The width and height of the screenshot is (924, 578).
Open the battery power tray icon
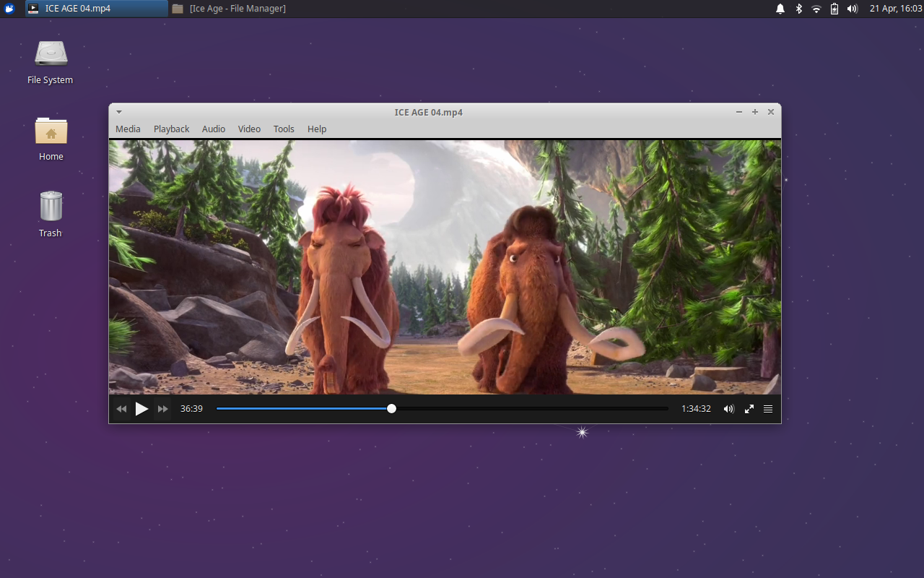[x=834, y=9]
